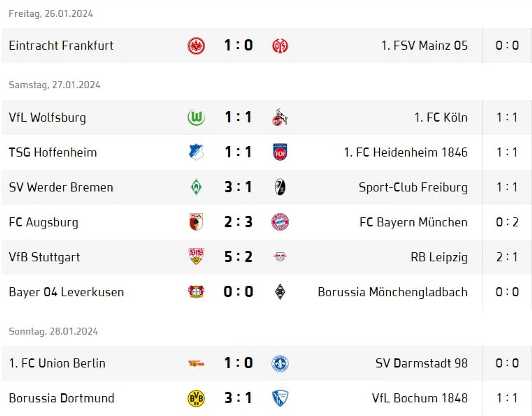This screenshot has height=416, width=532.
Task: Select the Werder Bremen diamond logo
Action: (196, 187)
